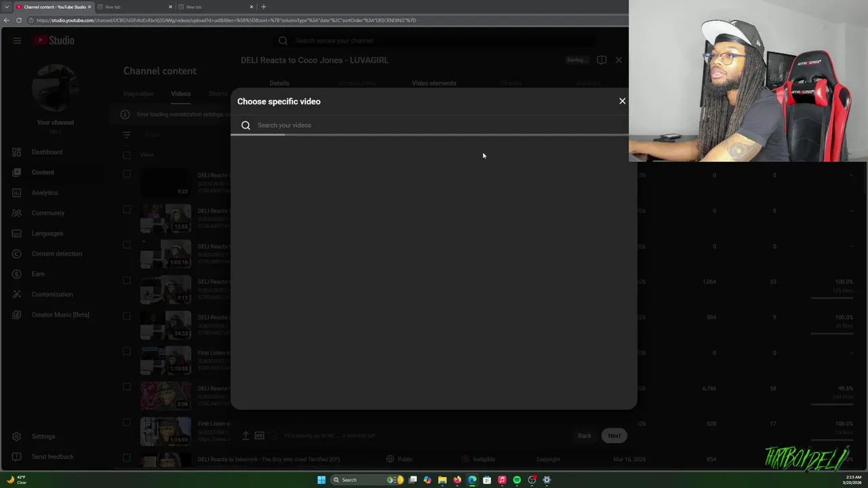The height and width of the screenshot is (488, 868).
Task: Click the Back button in the upload dialog
Action: [x=585, y=436]
